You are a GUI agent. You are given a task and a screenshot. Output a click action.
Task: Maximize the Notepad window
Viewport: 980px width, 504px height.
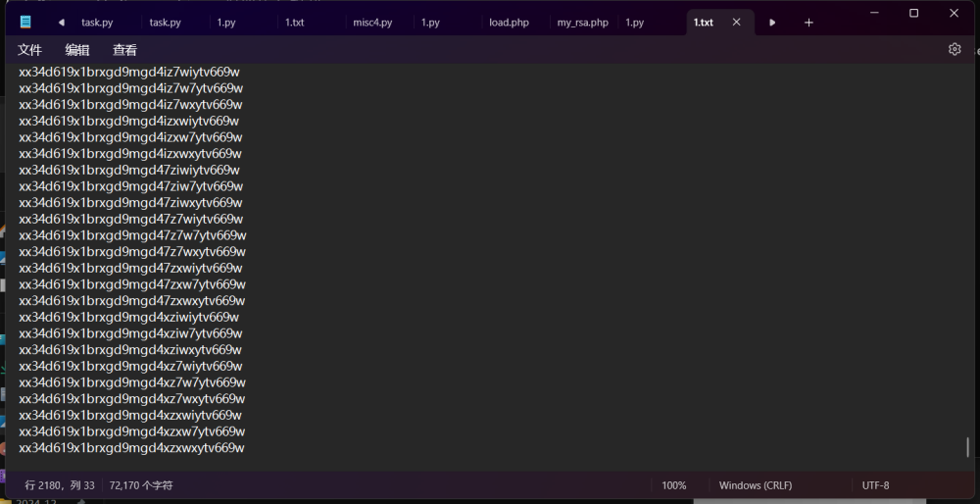coord(913,13)
